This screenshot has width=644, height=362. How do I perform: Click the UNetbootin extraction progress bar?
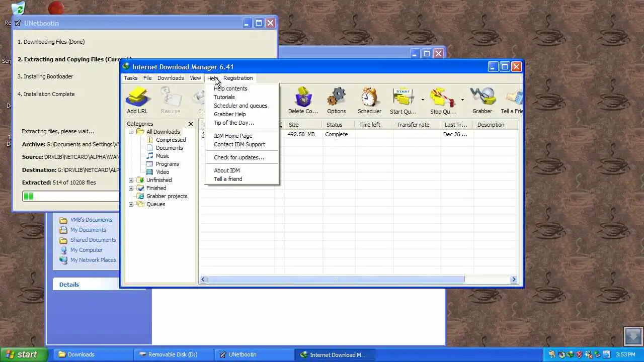[x=71, y=196]
